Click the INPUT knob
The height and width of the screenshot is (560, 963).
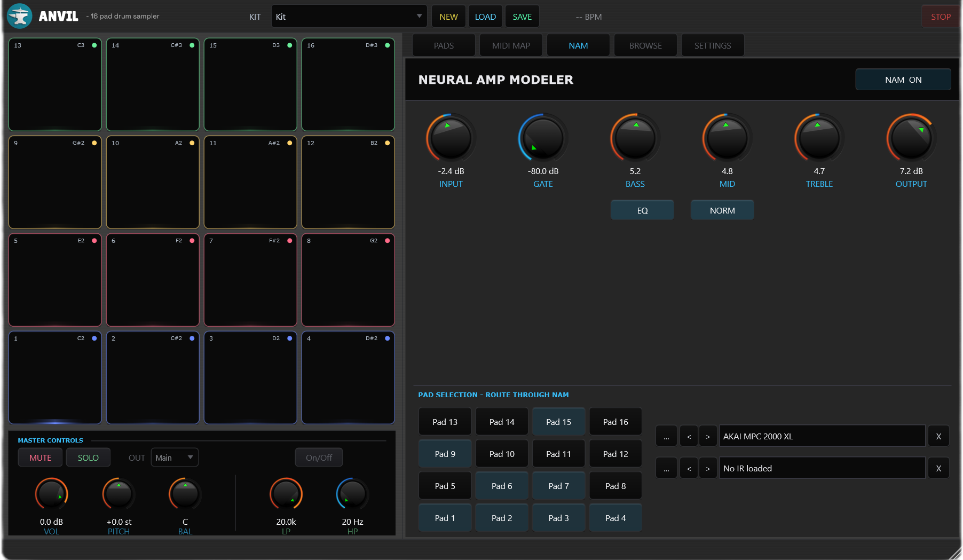(451, 138)
